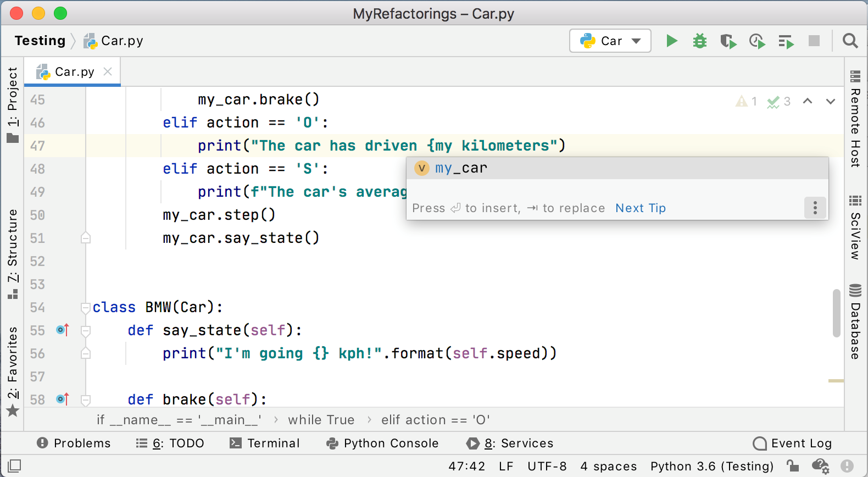The width and height of the screenshot is (868, 477).
Task: Toggle the Project tool window
Action: pos(13,104)
